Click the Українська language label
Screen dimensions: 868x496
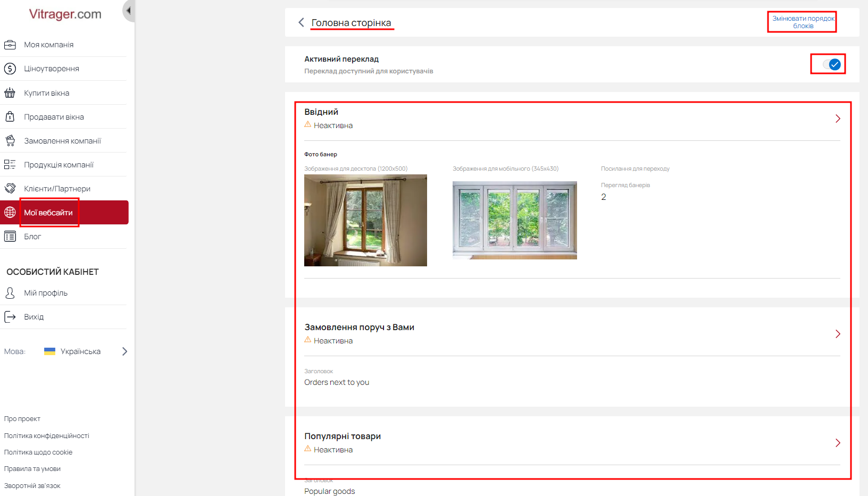point(80,351)
